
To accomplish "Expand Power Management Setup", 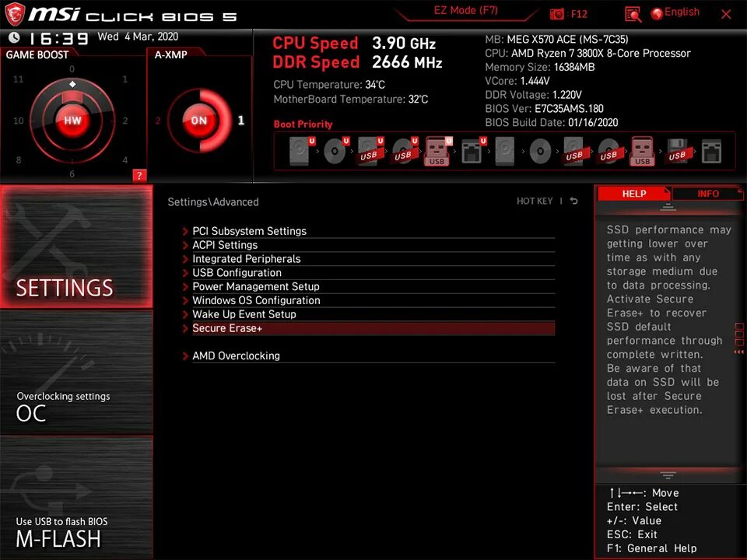I will (369, 286).
